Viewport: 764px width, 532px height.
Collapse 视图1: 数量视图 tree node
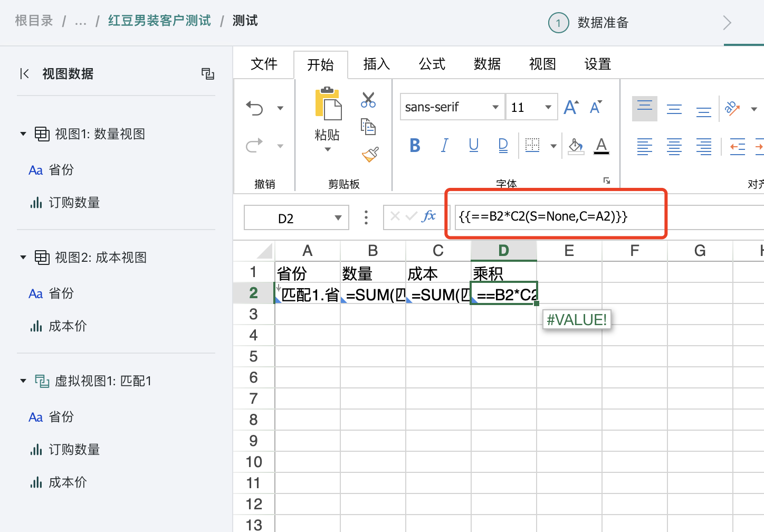click(23, 134)
